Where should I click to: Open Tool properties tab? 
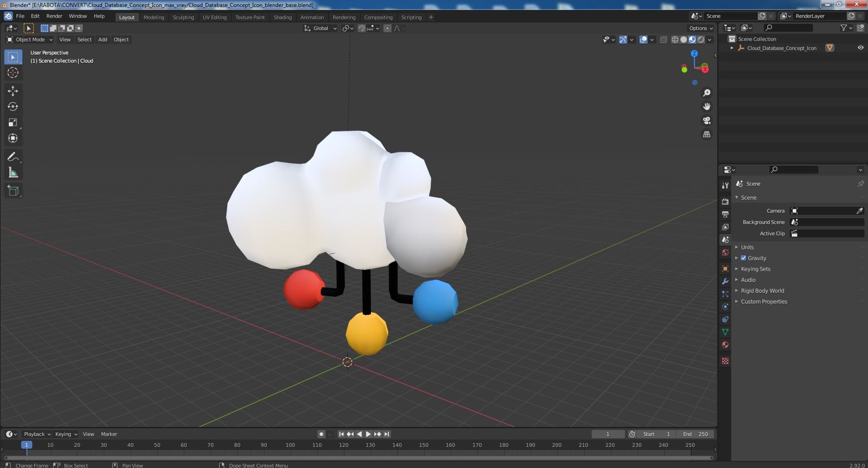[x=725, y=186]
